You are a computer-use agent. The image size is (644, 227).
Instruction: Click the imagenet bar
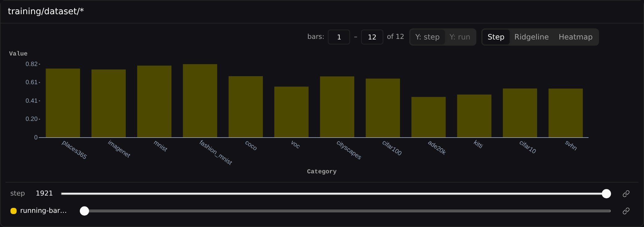pos(108,103)
